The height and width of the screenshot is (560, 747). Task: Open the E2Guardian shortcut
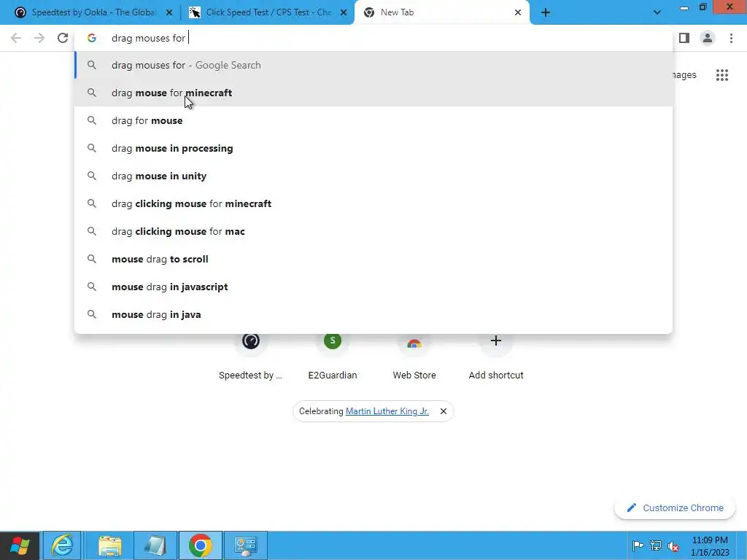tap(333, 356)
